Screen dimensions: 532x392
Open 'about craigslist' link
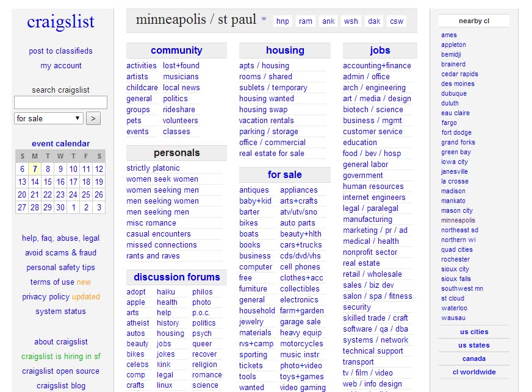click(x=61, y=341)
